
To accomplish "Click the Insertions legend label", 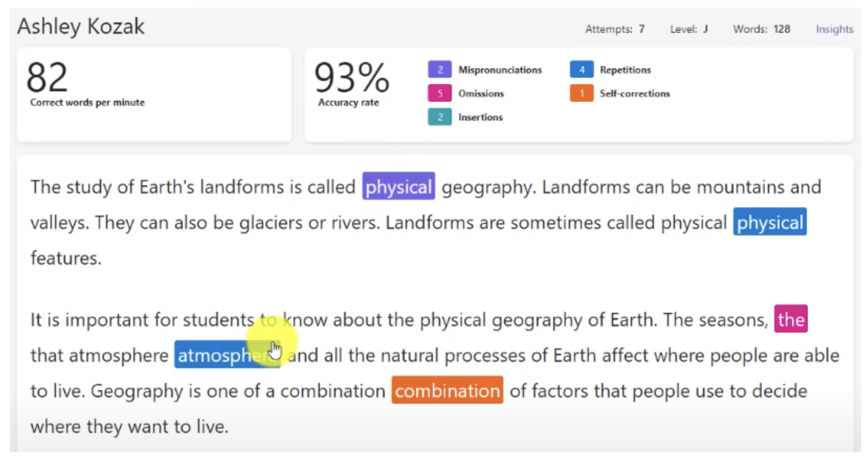I will point(480,117).
